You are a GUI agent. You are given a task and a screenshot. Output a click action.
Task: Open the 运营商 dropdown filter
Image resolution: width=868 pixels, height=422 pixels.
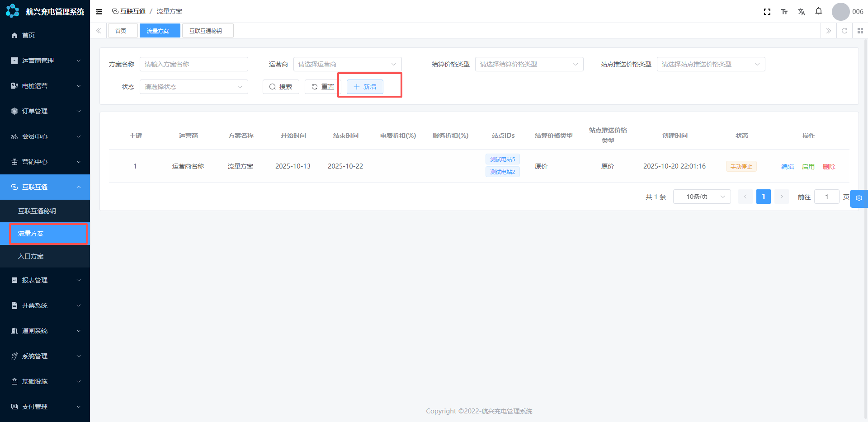point(347,64)
